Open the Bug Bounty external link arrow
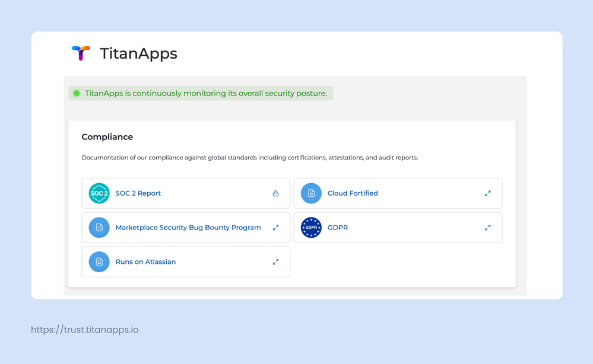 [275, 228]
